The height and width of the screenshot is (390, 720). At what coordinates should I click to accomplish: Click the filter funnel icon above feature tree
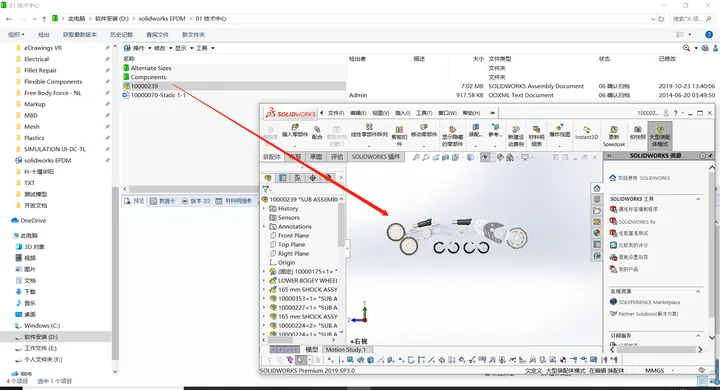tap(266, 189)
